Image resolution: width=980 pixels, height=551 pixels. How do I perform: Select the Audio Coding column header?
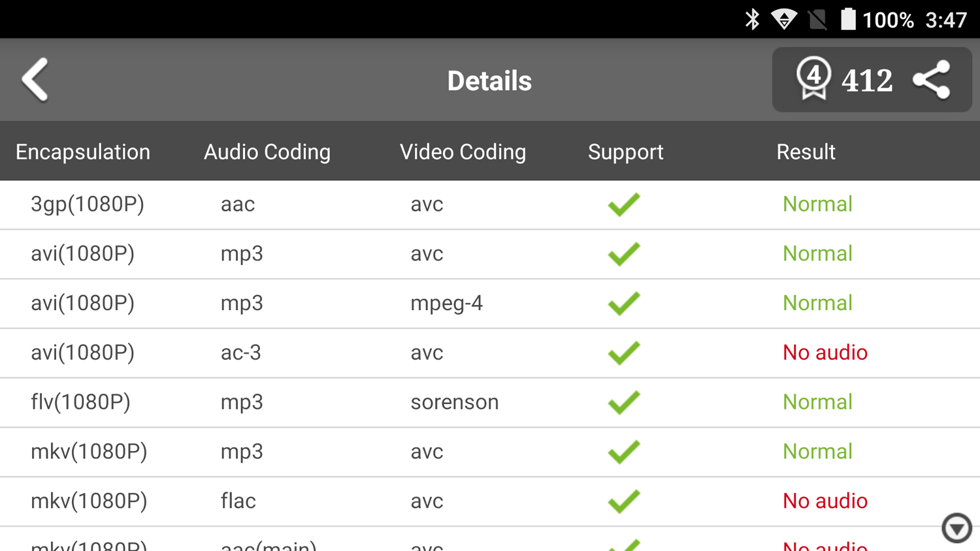tap(267, 152)
